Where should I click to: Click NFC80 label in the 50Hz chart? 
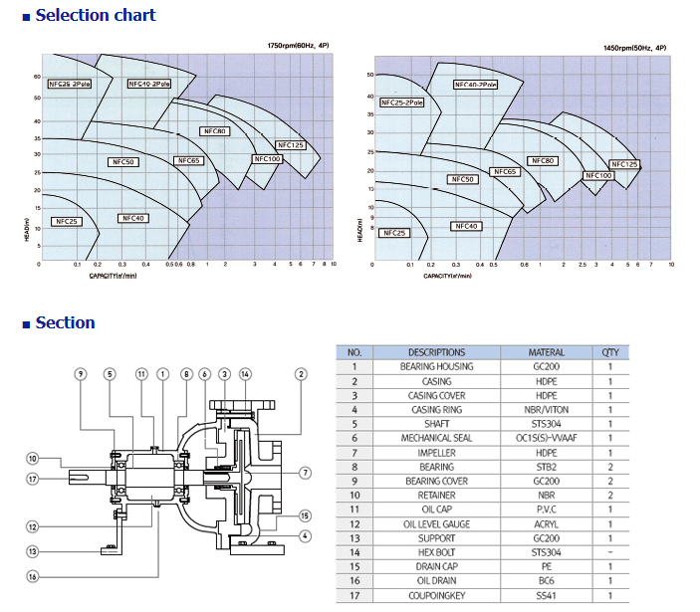542,160
